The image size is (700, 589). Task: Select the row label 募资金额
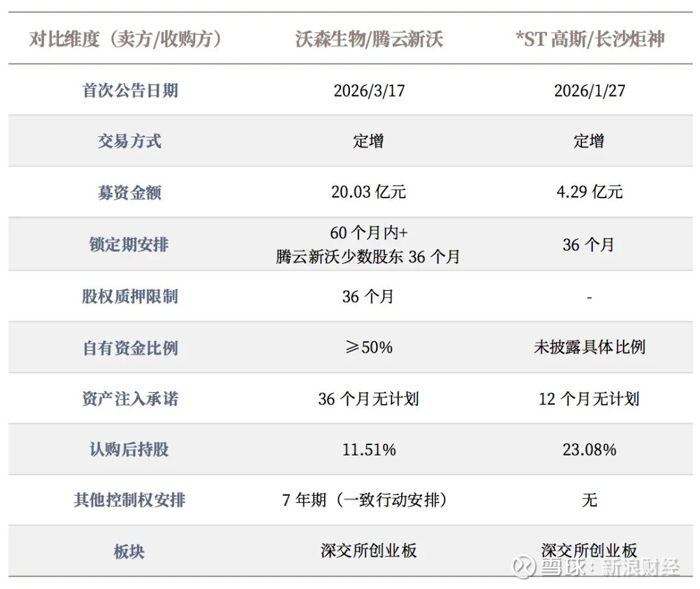coord(130,192)
